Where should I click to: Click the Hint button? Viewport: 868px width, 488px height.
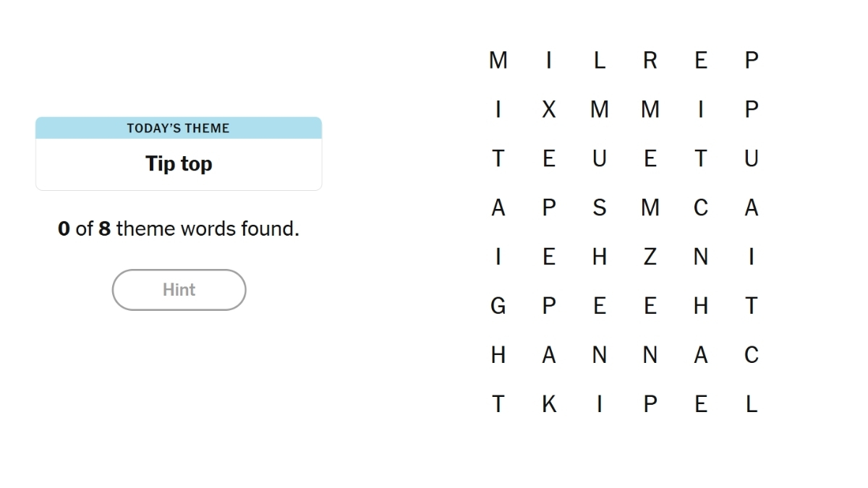coord(179,289)
